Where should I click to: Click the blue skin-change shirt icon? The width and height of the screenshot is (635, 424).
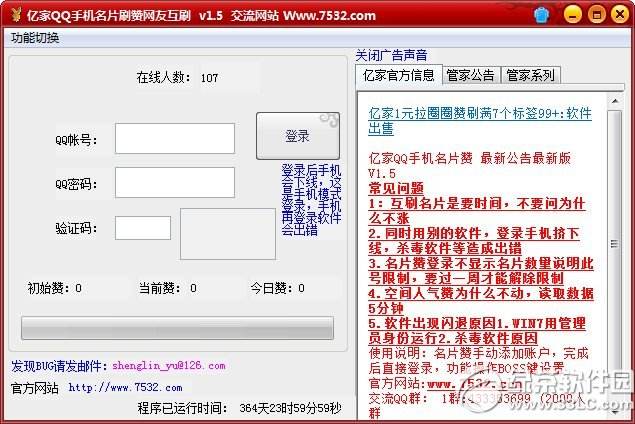[x=543, y=15]
